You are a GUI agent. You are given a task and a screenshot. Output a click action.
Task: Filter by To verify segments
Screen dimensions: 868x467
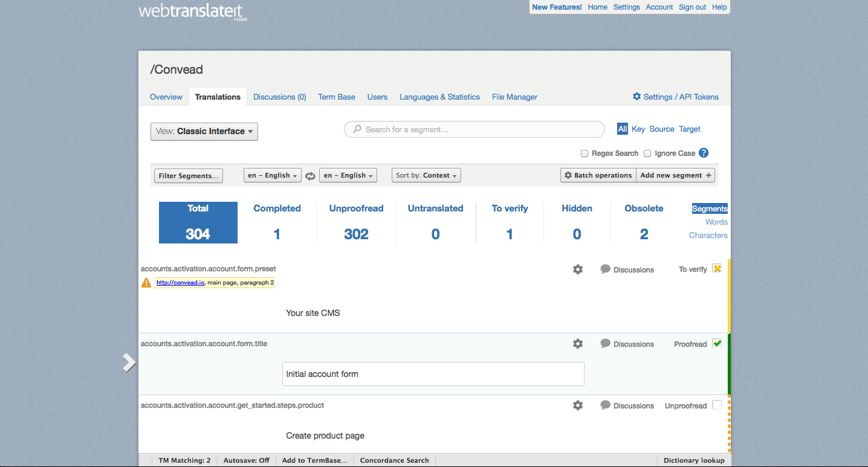[x=510, y=222]
